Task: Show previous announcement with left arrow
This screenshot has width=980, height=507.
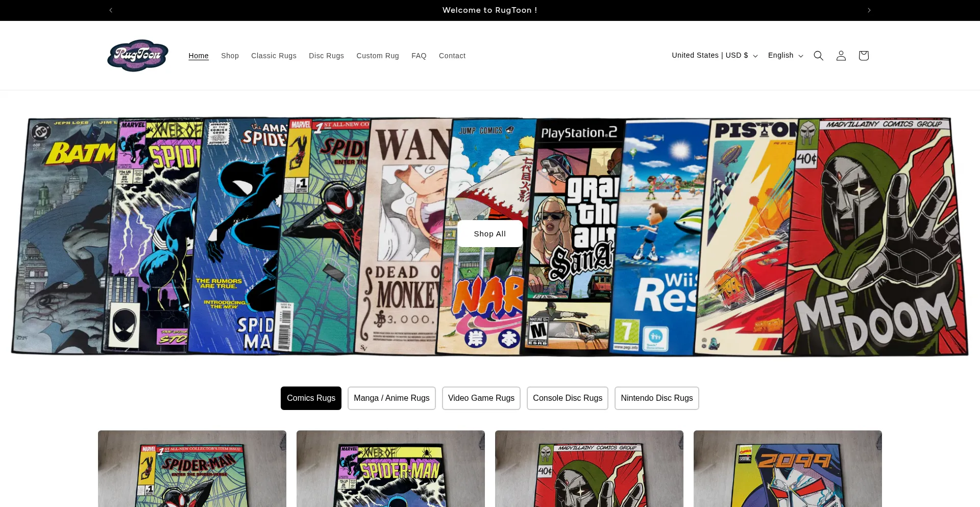Action: coord(111,10)
